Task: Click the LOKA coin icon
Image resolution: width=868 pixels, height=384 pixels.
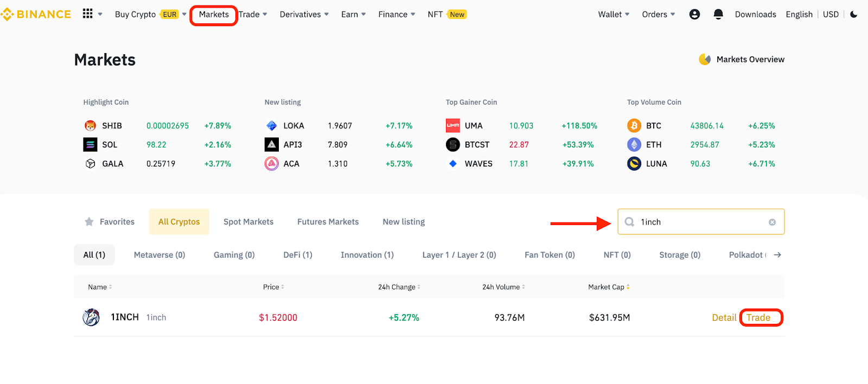Action: [272, 126]
